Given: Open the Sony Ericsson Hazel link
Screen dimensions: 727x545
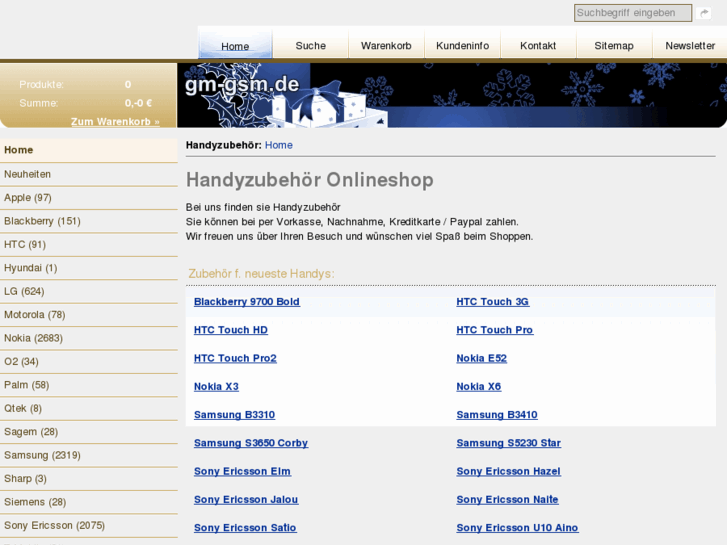Looking at the screenshot, I should click(x=508, y=472).
